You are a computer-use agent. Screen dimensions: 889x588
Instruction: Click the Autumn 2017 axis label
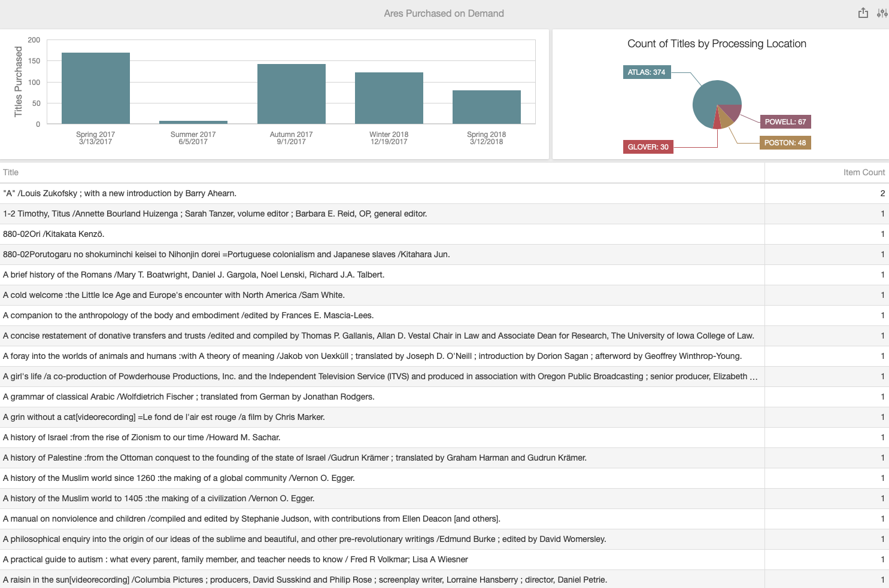coord(291,138)
